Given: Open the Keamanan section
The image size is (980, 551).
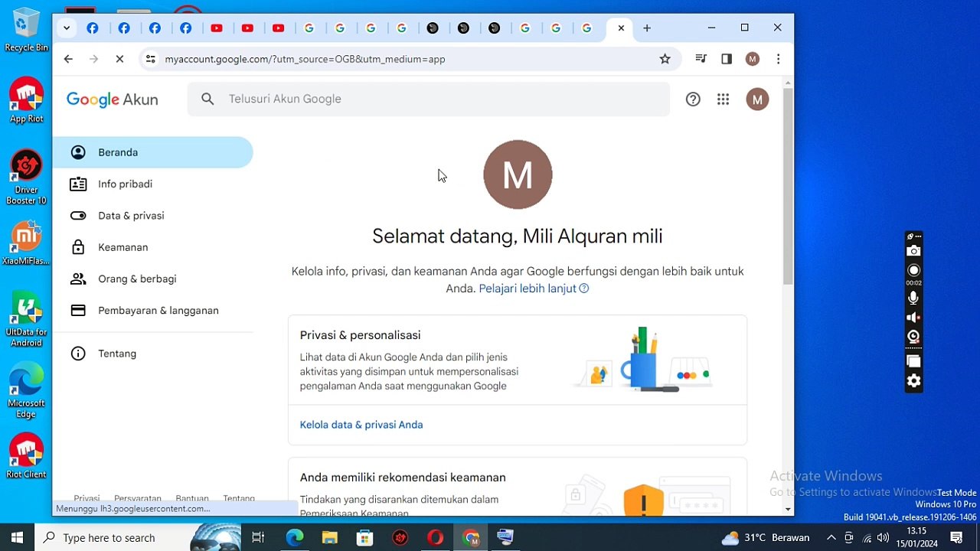Looking at the screenshot, I should click(x=152, y=247).
